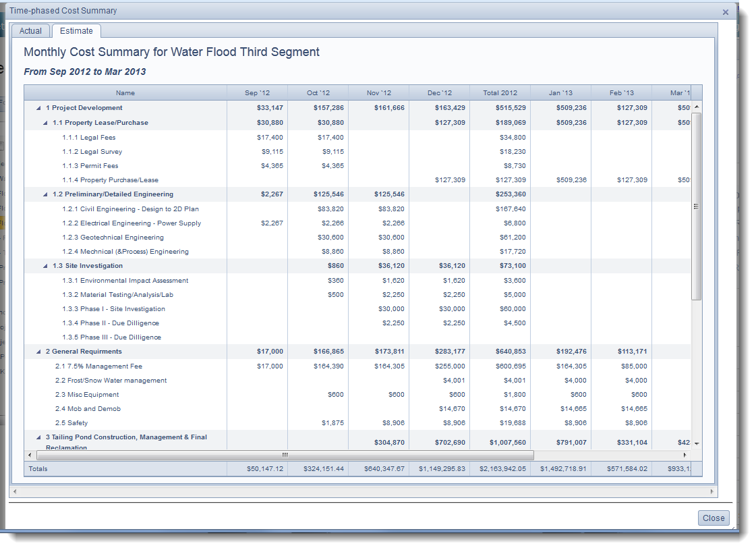Screen dimensions: 756x550
Task: Click the Close button
Action: (x=713, y=518)
